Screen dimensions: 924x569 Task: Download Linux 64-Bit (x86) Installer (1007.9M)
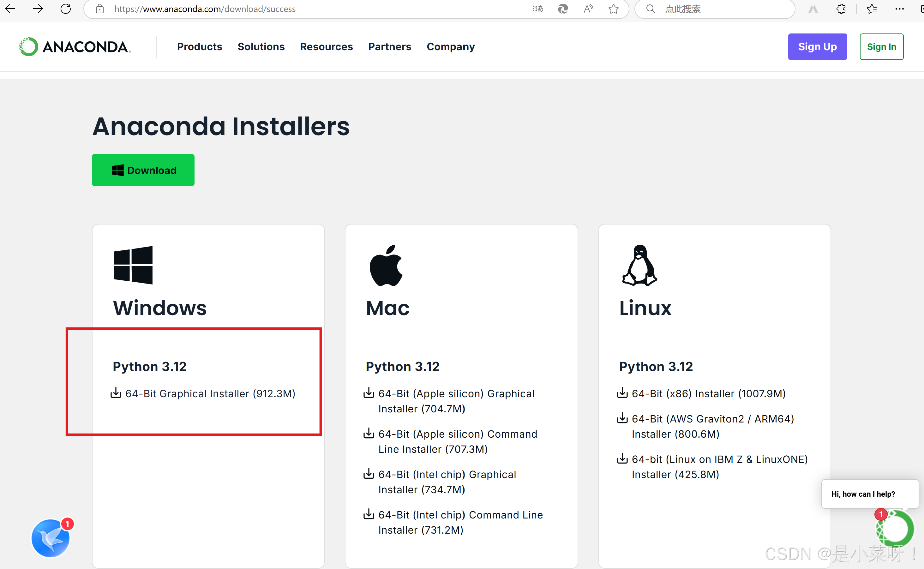click(708, 394)
